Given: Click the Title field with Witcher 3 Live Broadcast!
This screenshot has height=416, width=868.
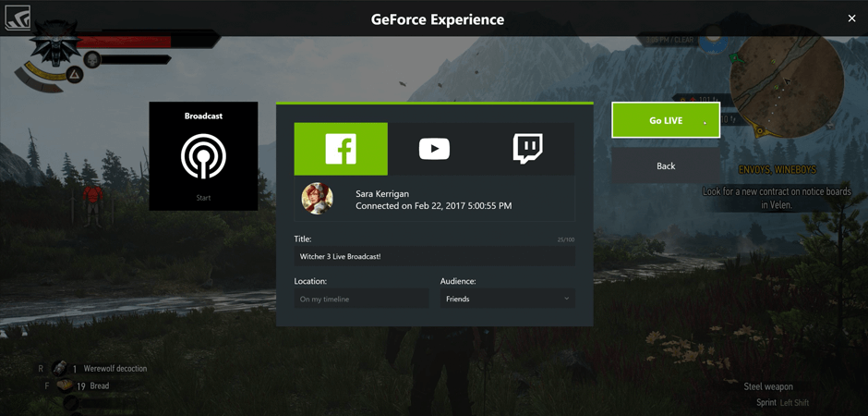Looking at the screenshot, I should click(x=434, y=256).
